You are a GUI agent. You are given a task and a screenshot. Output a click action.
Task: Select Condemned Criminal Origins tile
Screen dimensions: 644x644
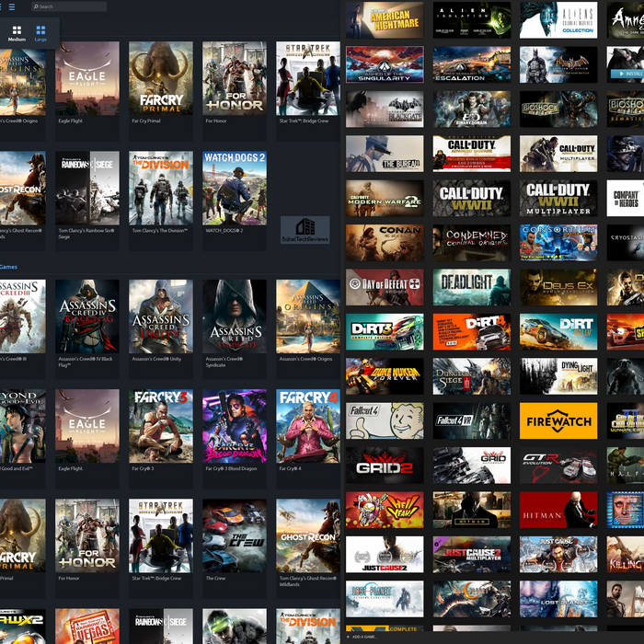click(x=471, y=243)
